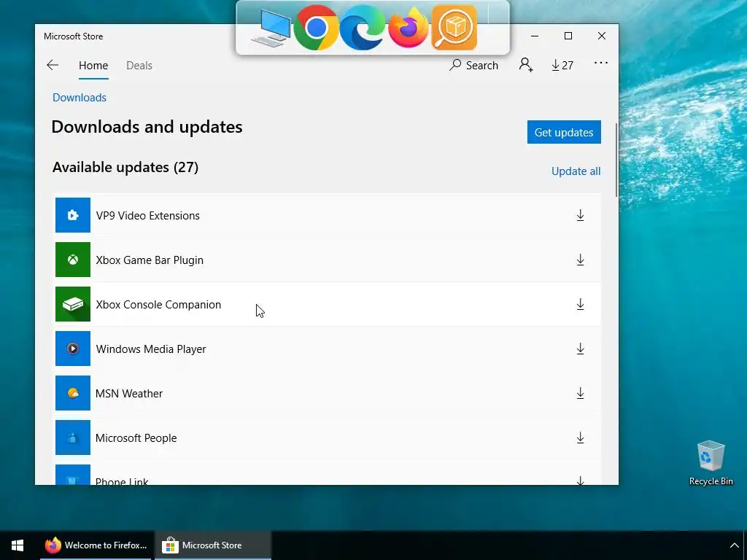Click the sign-in account icon
This screenshot has width=747, height=560.
pos(526,65)
